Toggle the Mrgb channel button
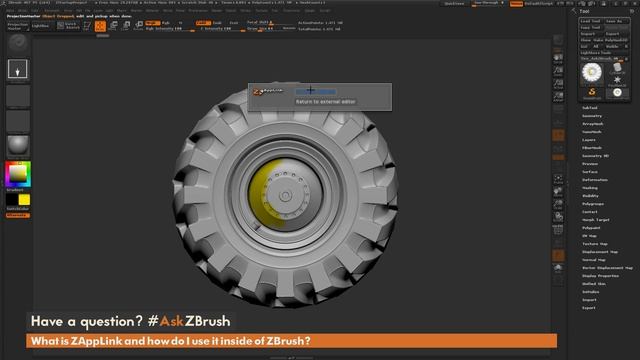Screen dimensions: 640x360 153,23
